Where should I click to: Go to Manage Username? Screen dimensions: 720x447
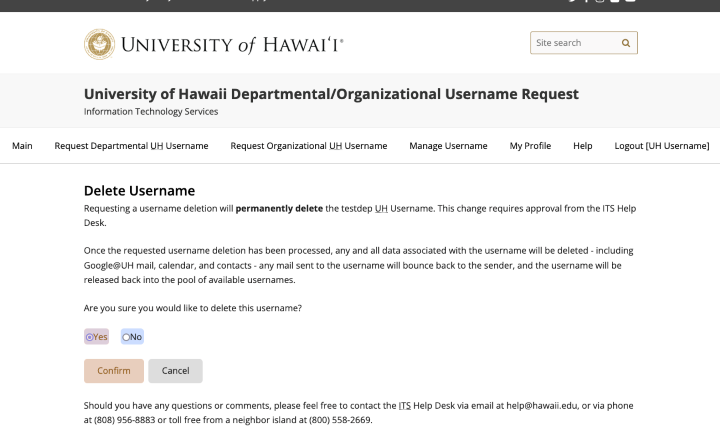coord(448,146)
